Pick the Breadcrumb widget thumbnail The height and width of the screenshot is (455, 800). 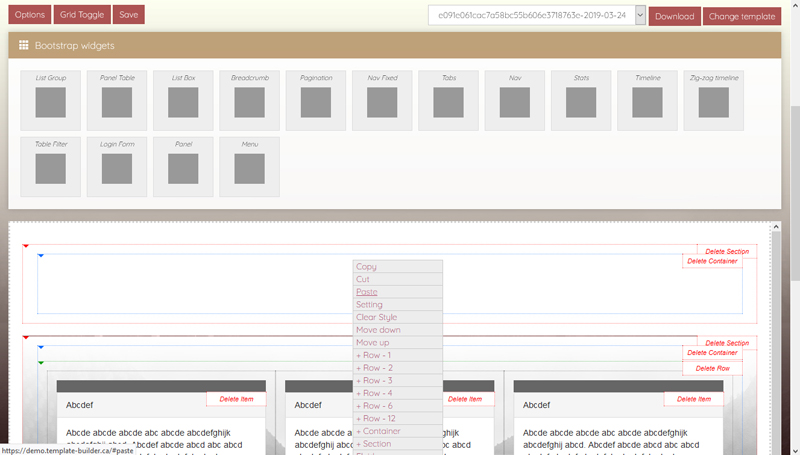click(x=249, y=102)
